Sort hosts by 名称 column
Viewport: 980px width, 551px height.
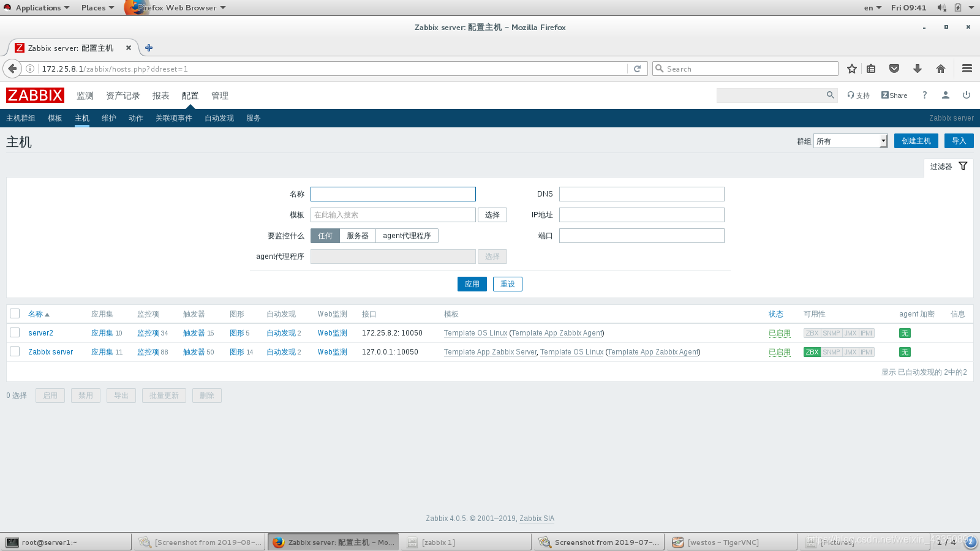(39, 314)
